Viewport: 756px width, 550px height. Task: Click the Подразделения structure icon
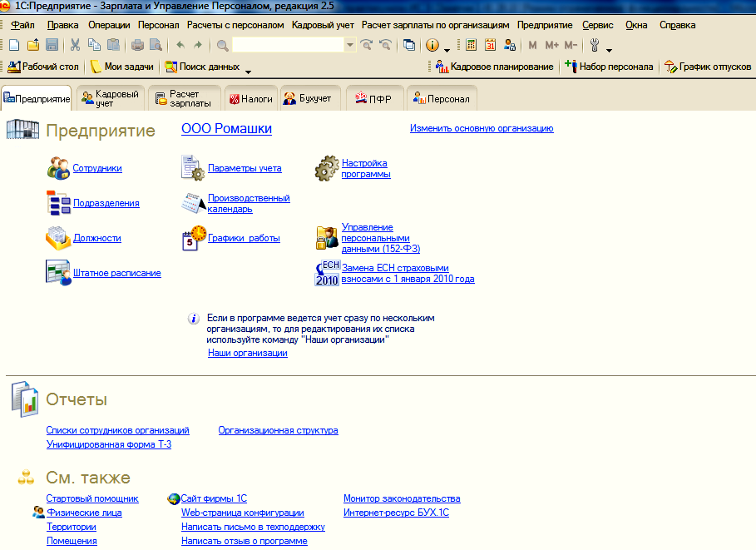click(x=58, y=203)
